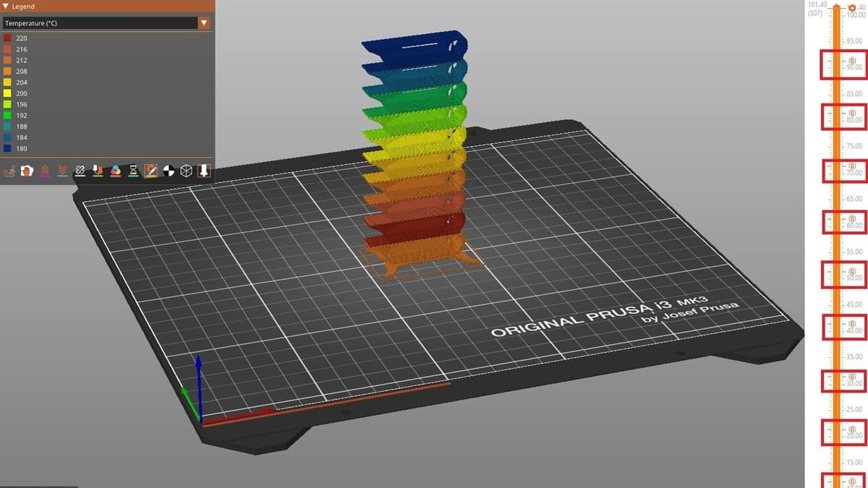Click the center of gravity icon
The height and width of the screenshot is (488, 868).
(x=169, y=171)
